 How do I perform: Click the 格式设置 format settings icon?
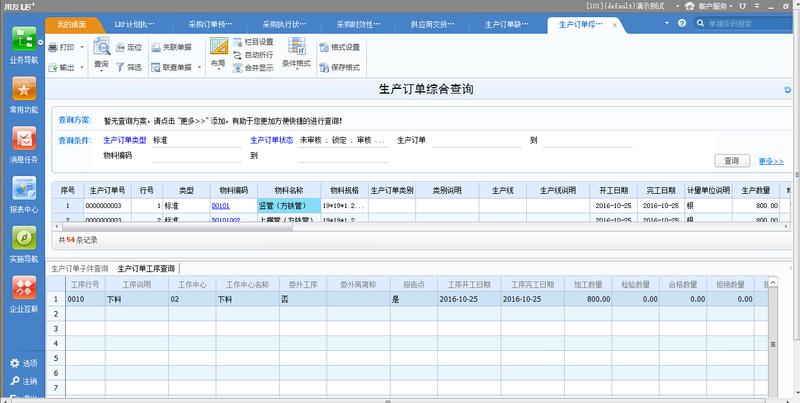pos(324,47)
